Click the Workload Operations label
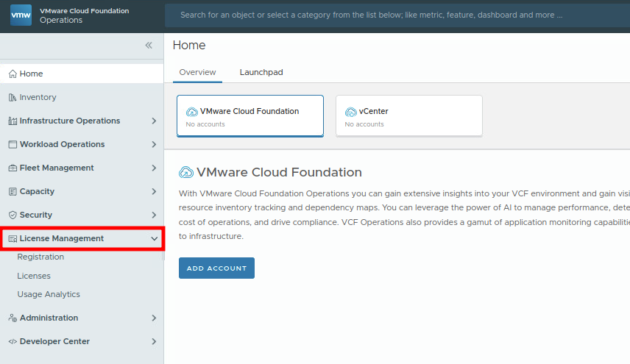The height and width of the screenshot is (364, 630). pyautogui.click(x=63, y=144)
